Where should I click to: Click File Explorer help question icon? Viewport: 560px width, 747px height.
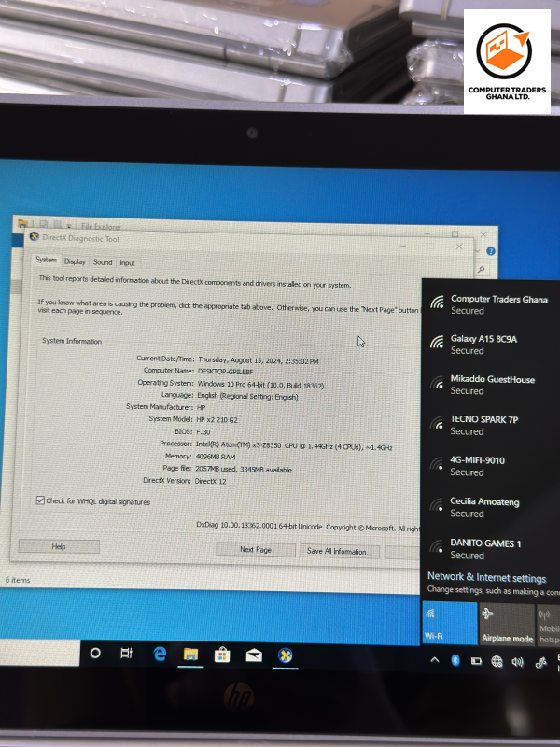point(491,251)
